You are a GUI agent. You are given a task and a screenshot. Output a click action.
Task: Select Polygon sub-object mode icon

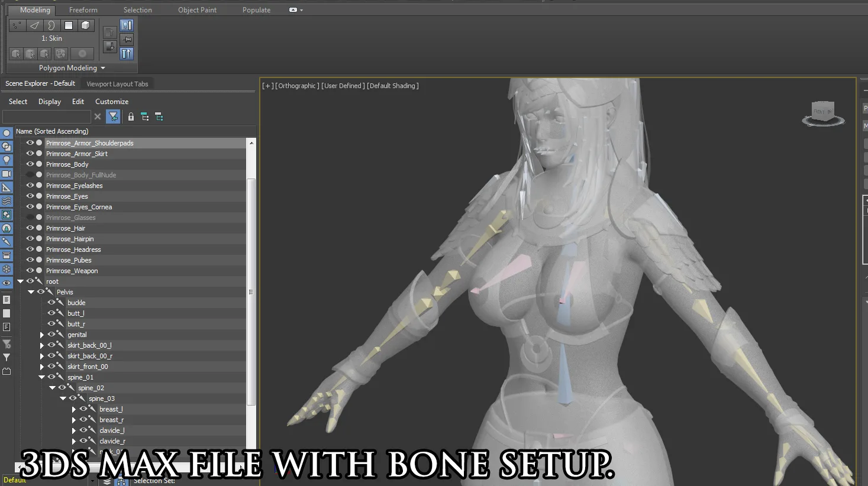coord(69,25)
